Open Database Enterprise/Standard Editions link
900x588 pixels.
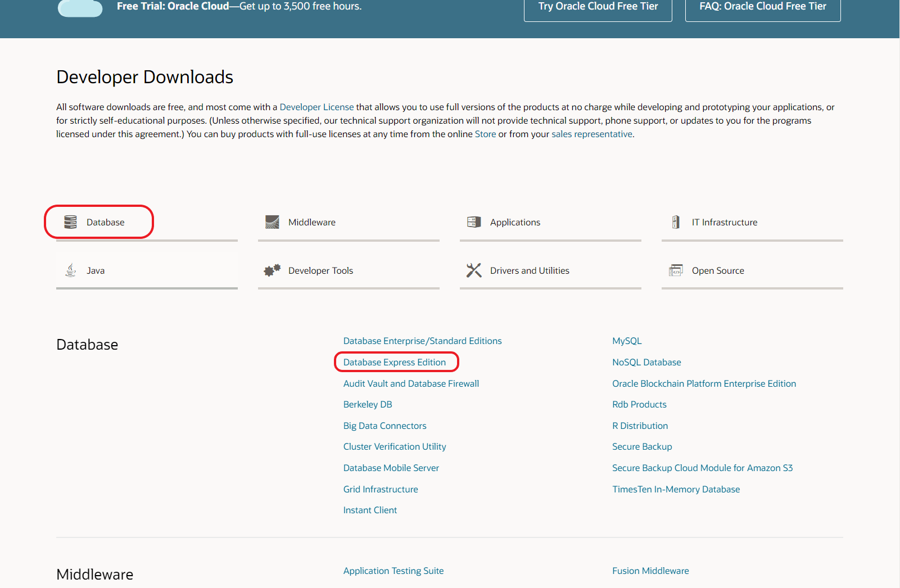[423, 341]
